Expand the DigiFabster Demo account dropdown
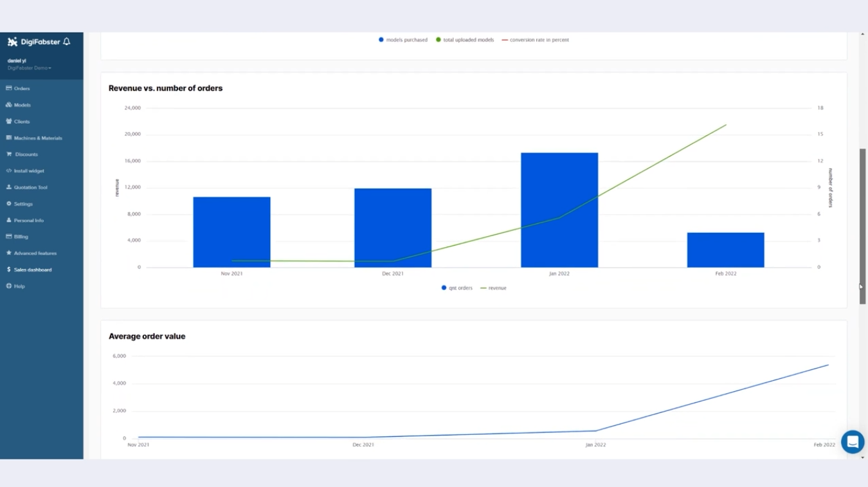868x487 pixels. [x=30, y=68]
